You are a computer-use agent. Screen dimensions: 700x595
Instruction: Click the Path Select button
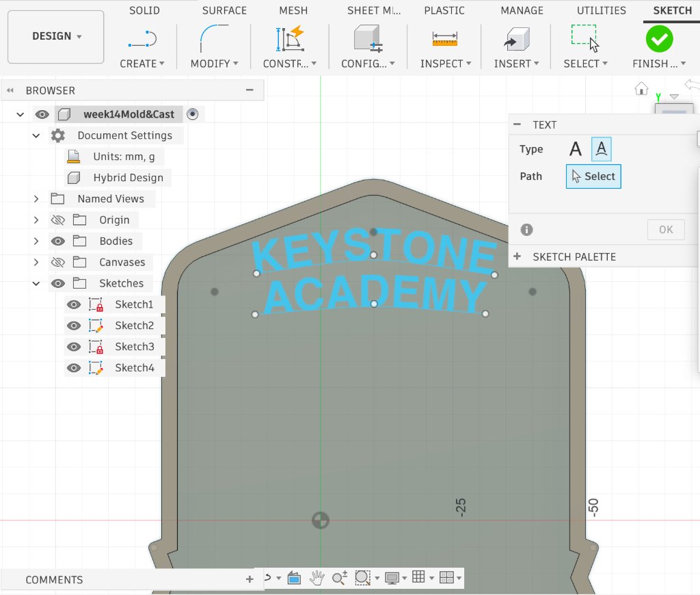tap(593, 176)
